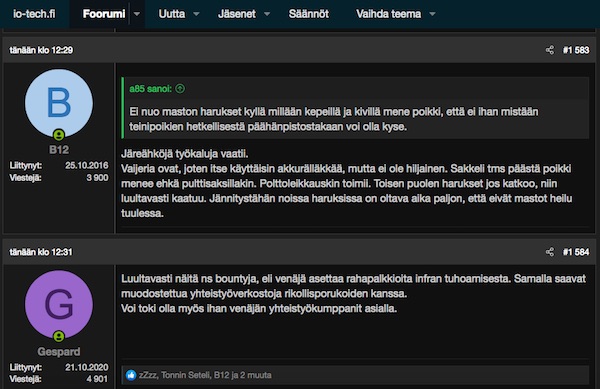Click B12's online status badge
Viewport: 600px width, 389px height.
[x=59, y=135]
